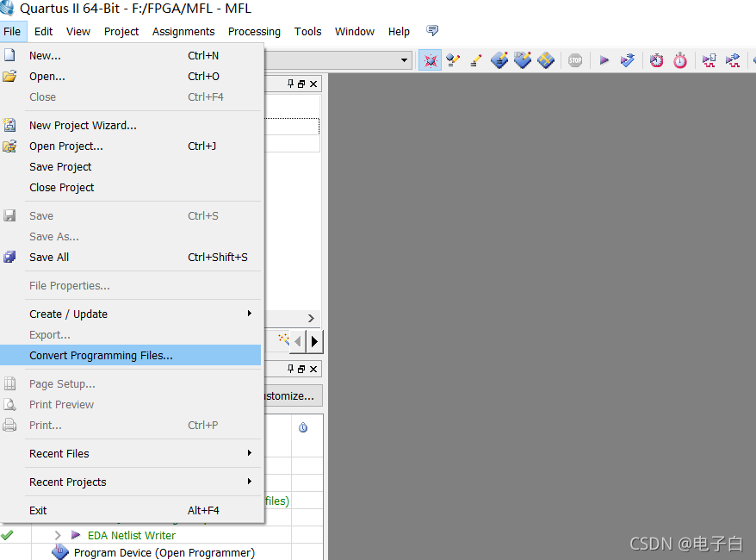The image size is (756, 560).
Task: Open the Assignments menu
Action: (183, 31)
